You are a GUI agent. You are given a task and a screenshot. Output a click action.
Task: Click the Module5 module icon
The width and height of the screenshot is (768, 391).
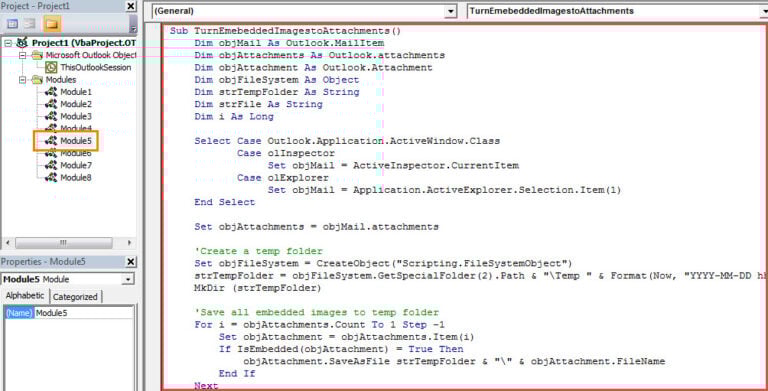(50, 141)
